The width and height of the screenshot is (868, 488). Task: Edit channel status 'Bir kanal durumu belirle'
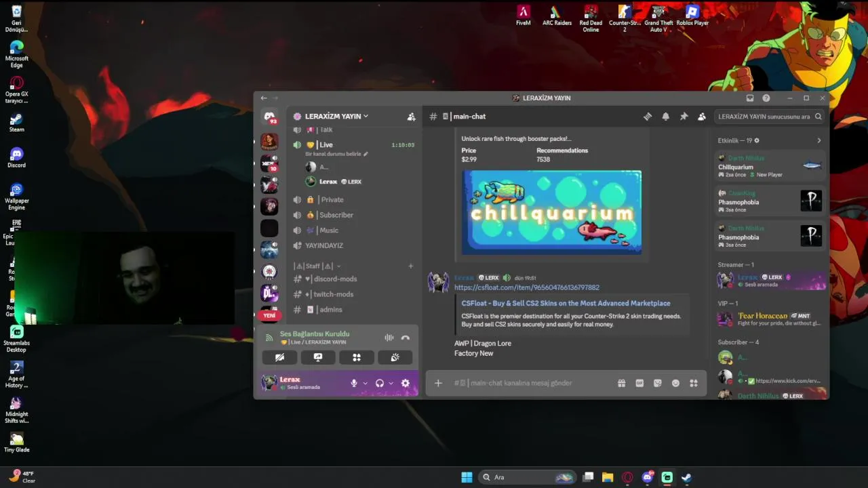click(336, 154)
